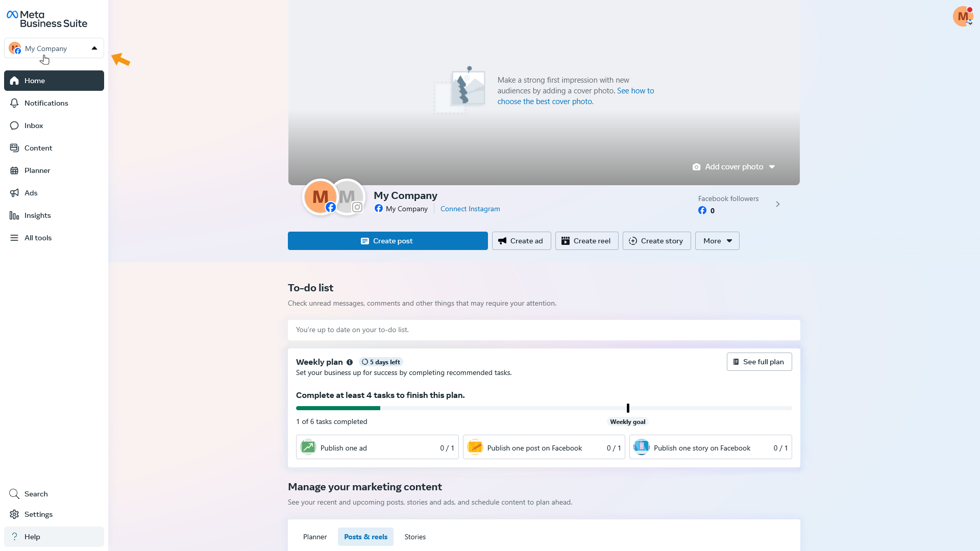Switch to the Stories tab
This screenshot has width=980, height=551.
(x=415, y=537)
